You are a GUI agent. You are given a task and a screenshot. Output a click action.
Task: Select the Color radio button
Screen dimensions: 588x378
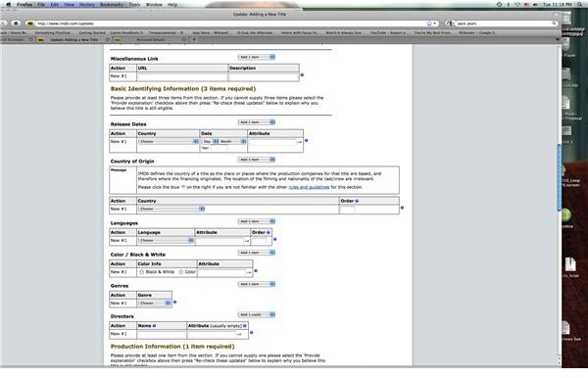point(181,272)
